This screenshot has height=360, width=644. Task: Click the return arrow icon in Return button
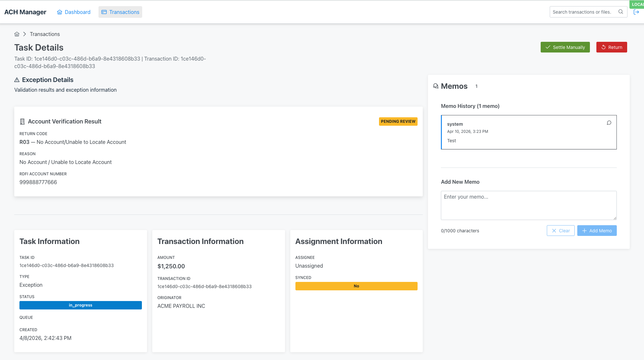(x=603, y=47)
